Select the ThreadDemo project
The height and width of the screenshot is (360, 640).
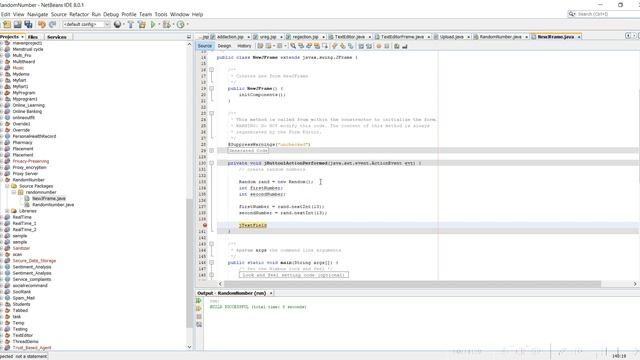pos(25,342)
